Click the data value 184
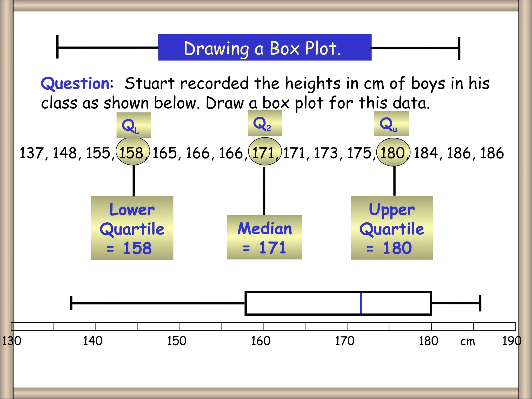This screenshot has width=532, height=399. 426,153
